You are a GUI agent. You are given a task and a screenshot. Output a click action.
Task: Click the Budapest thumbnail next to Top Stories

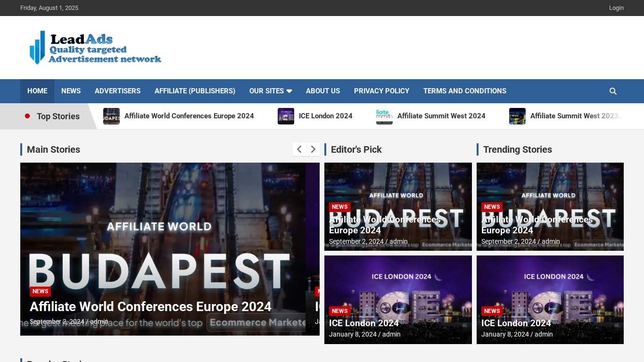coord(111,116)
